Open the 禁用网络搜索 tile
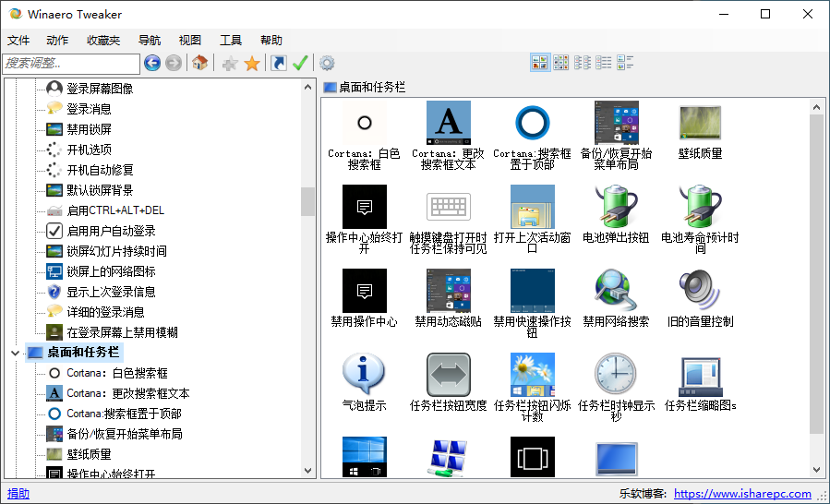 pyautogui.click(x=616, y=298)
